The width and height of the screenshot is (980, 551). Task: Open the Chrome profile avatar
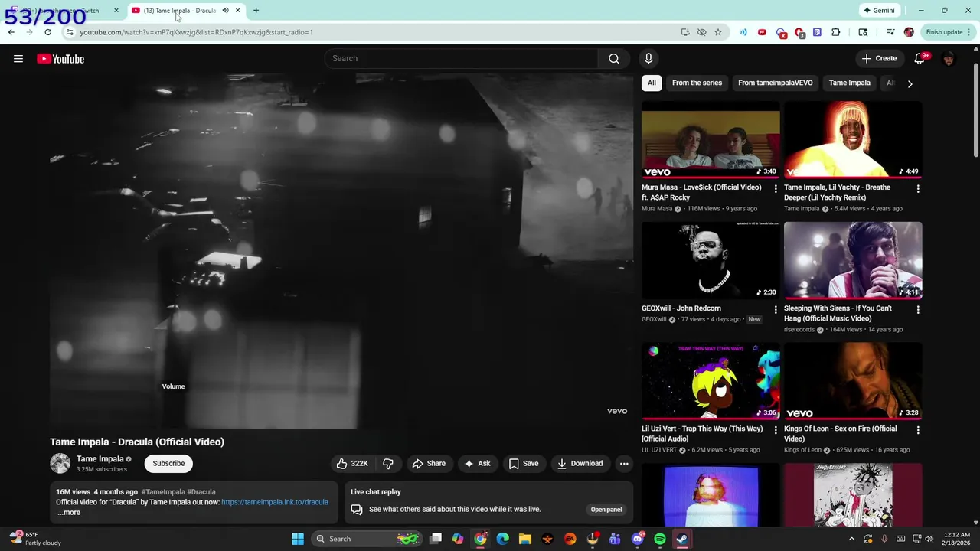909,32
